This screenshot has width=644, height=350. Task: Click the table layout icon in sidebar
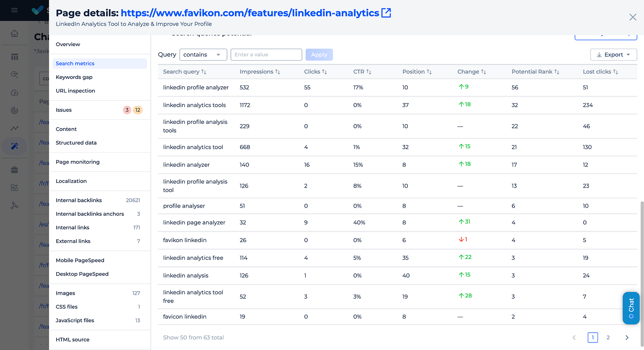point(15,57)
